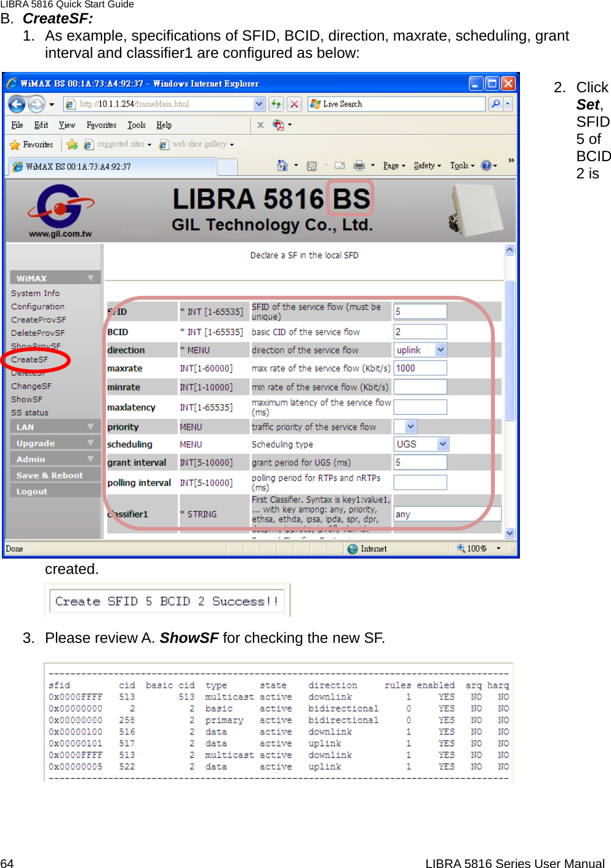This screenshot has width=611, height=868.
Task: Click the polling interval input field
Action: tap(420, 482)
